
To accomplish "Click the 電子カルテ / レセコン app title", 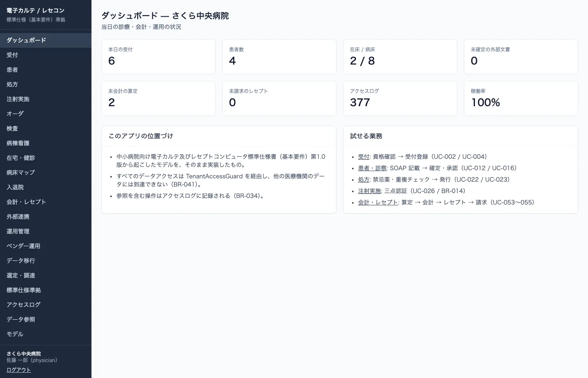I will click(x=36, y=11).
